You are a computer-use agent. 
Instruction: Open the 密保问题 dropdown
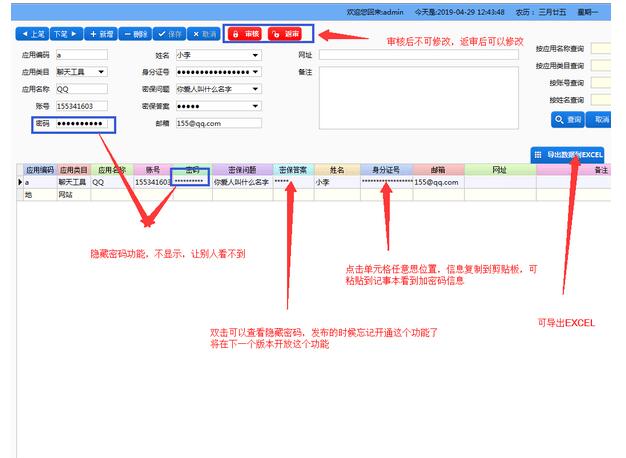point(257,89)
